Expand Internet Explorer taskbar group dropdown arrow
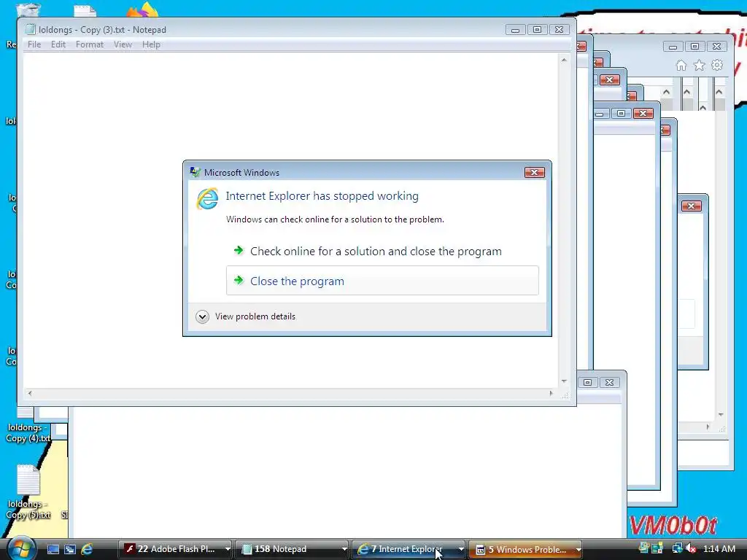Image resolution: width=747 pixels, height=560 pixels. click(461, 549)
